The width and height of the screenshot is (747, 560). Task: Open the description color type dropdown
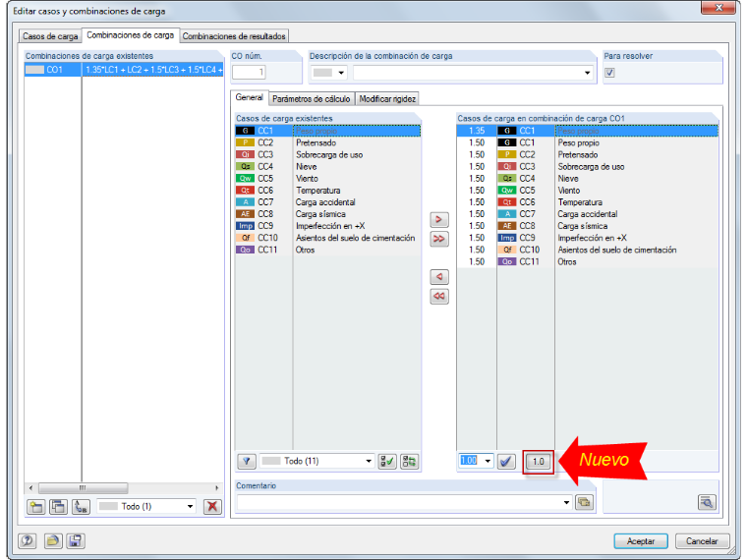[x=341, y=73]
